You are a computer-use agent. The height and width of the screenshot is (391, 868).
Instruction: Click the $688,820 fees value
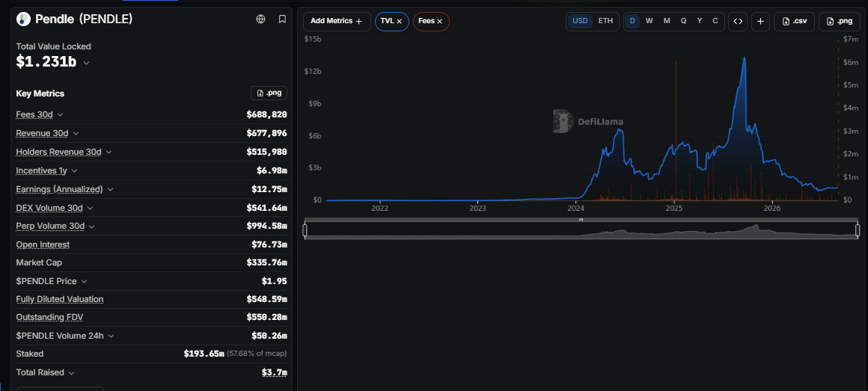coord(267,114)
